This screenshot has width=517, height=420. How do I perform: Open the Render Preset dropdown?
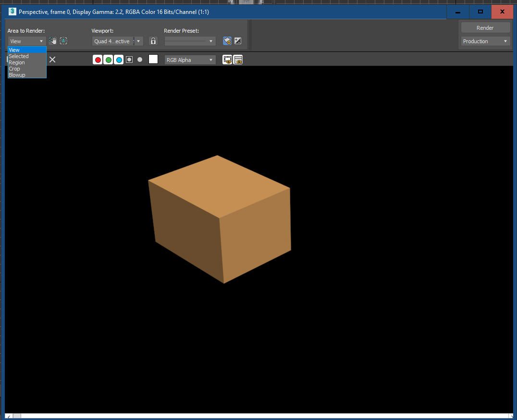190,41
